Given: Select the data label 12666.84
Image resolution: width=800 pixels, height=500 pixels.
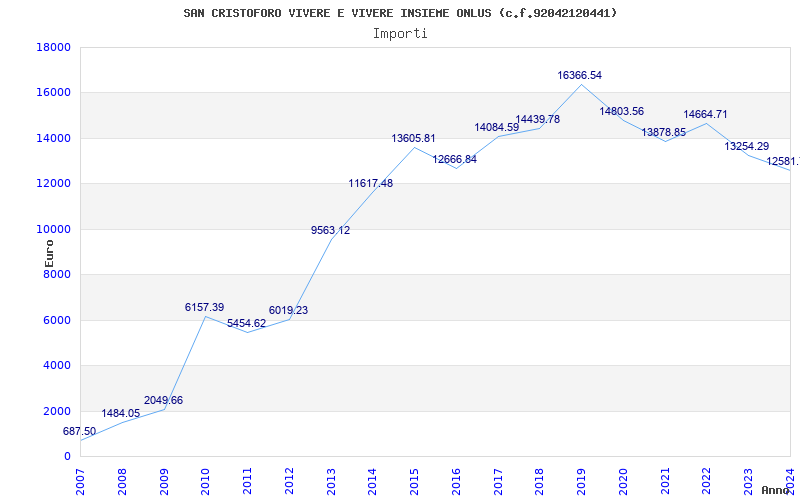Looking at the screenshot, I should [x=455, y=159].
